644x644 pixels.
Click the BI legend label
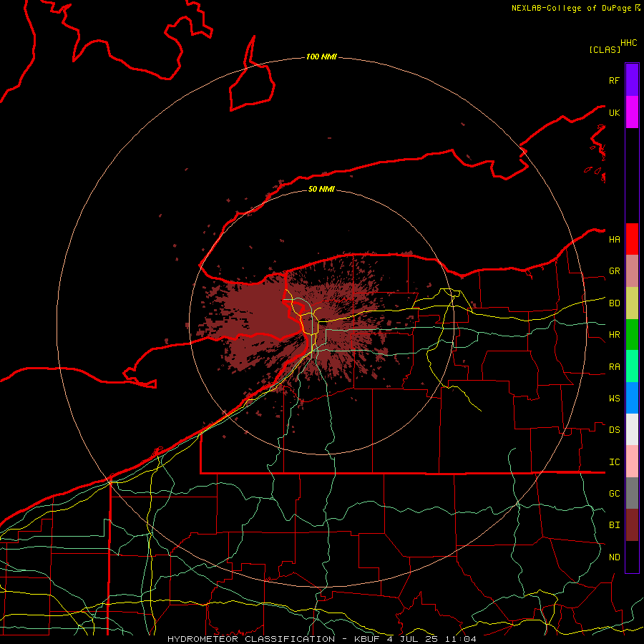[614, 525]
